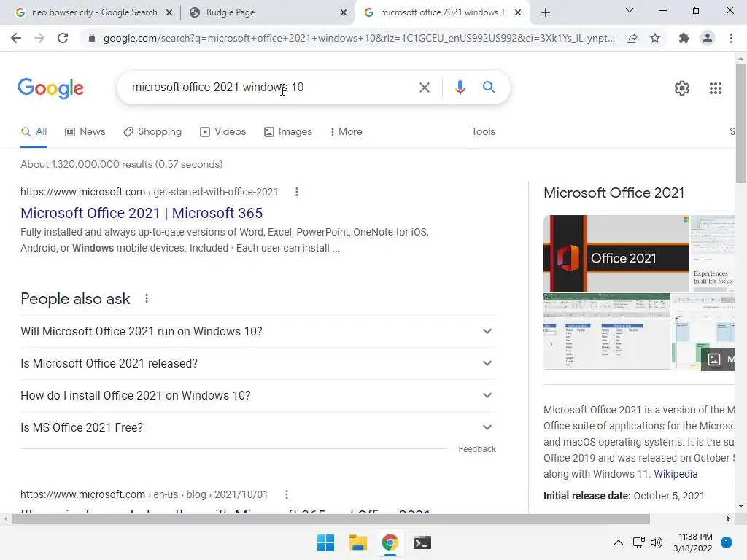Open Chrome's three-dot menu
Screen dimensions: 747x560
731,38
